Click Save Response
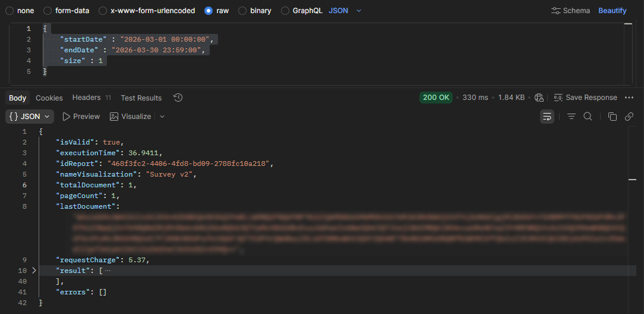644x314 pixels. [x=585, y=98]
